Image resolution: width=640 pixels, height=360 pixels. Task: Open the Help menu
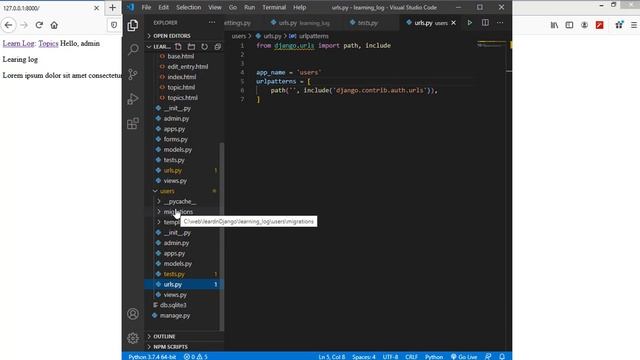(x=299, y=7)
